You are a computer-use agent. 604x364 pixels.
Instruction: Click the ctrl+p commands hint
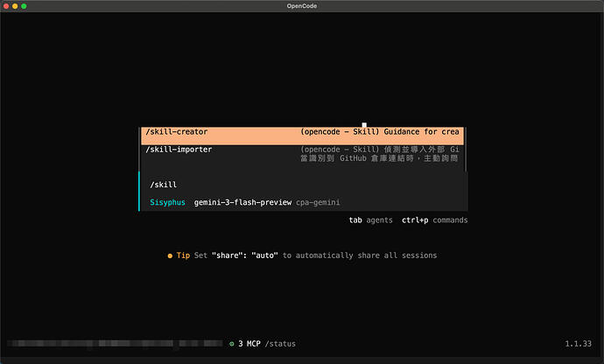[x=434, y=220]
